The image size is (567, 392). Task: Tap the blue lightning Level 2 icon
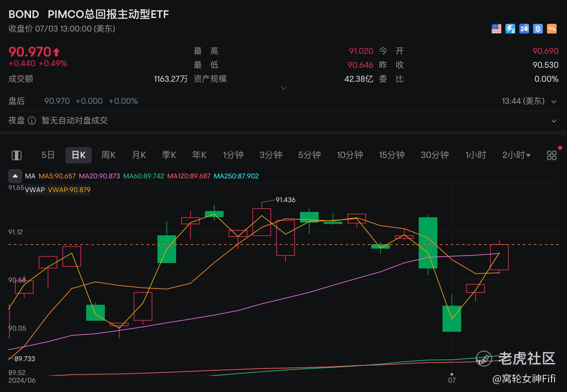[x=510, y=29]
